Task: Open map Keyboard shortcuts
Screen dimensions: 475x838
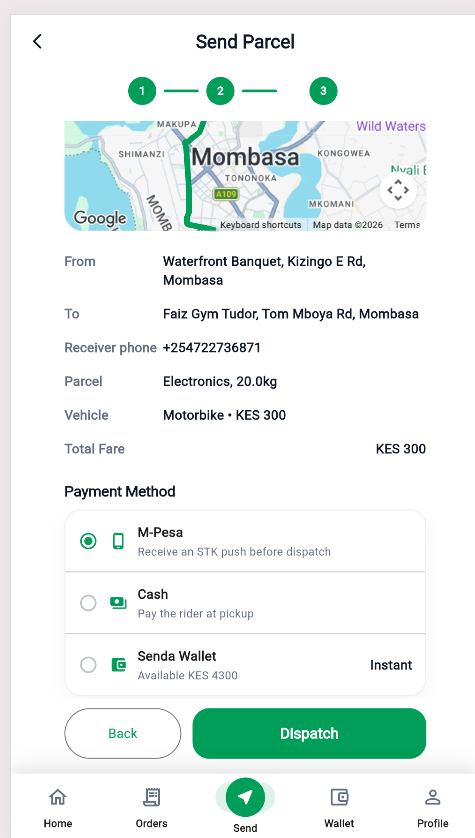Action: point(261,225)
